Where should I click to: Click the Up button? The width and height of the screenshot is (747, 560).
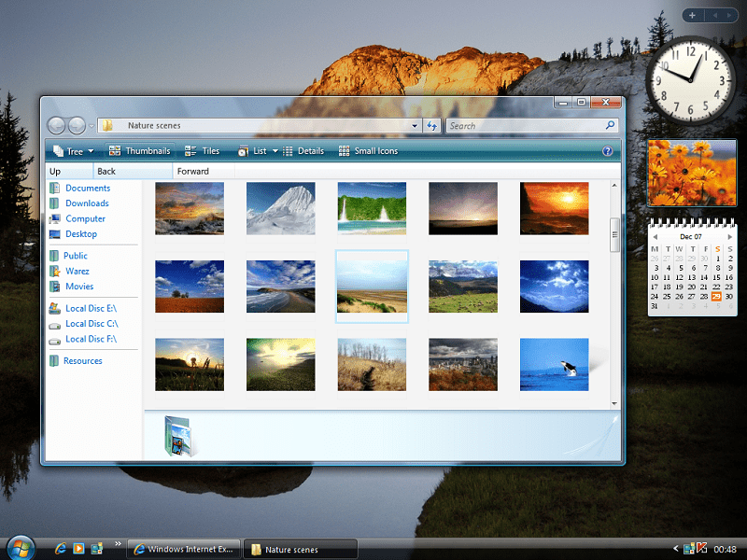[x=55, y=172]
